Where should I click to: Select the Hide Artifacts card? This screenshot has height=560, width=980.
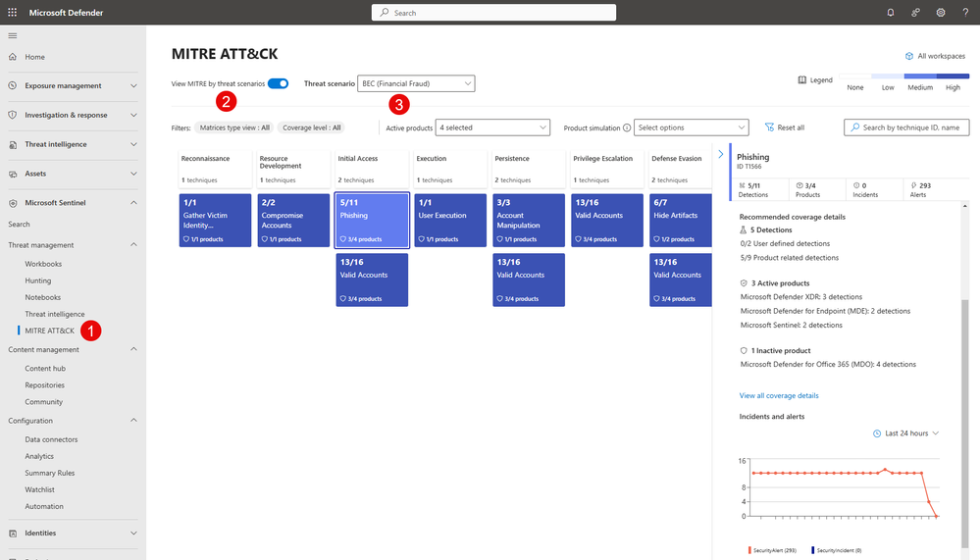[x=681, y=220]
